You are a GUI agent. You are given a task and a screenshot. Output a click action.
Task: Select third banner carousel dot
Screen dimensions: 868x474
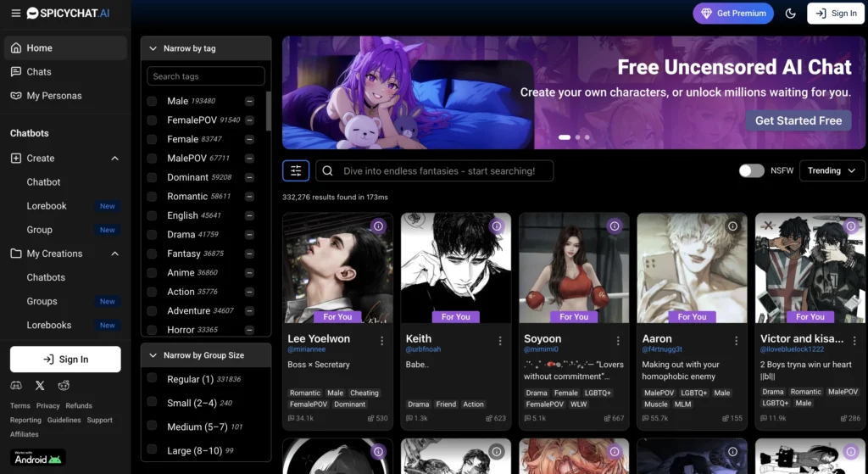point(587,137)
